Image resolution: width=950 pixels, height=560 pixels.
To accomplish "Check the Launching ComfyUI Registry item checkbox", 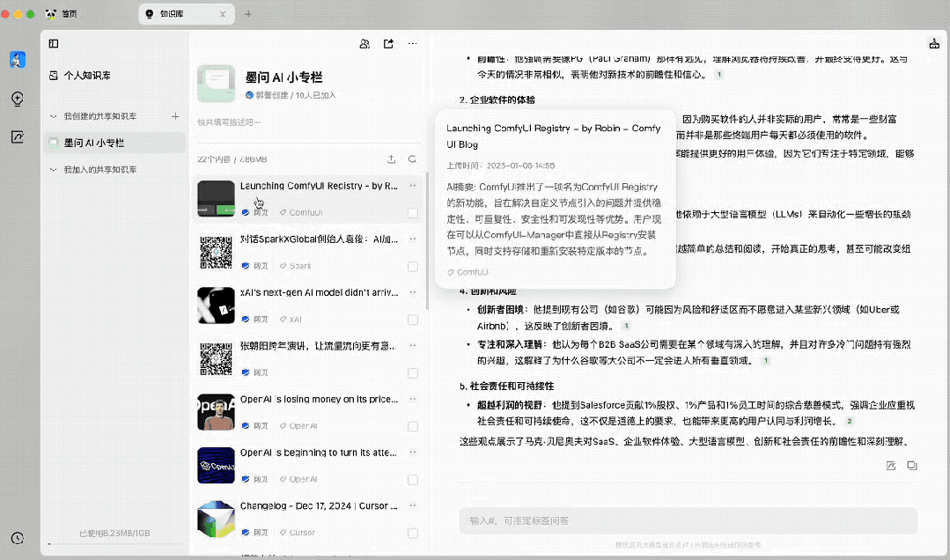I will click(413, 213).
